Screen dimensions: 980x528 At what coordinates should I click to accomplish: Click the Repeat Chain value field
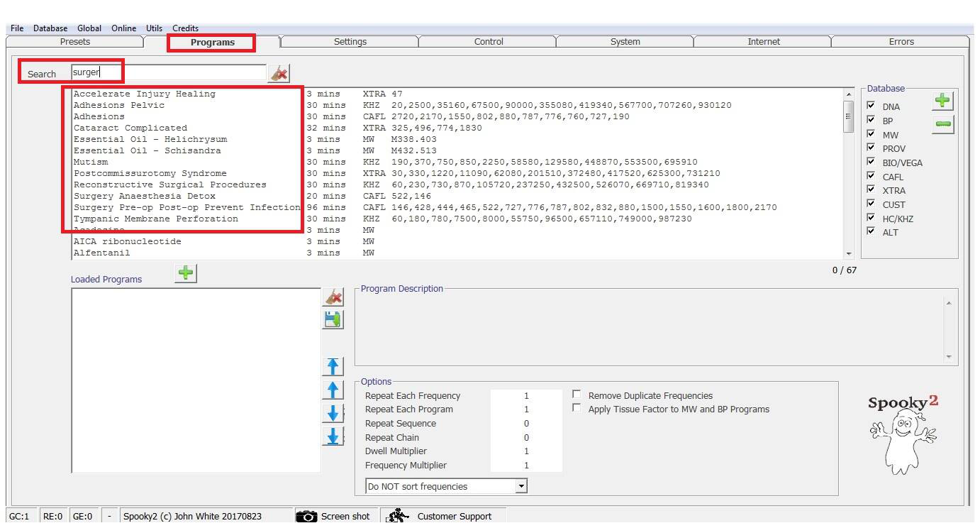tap(526, 438)
